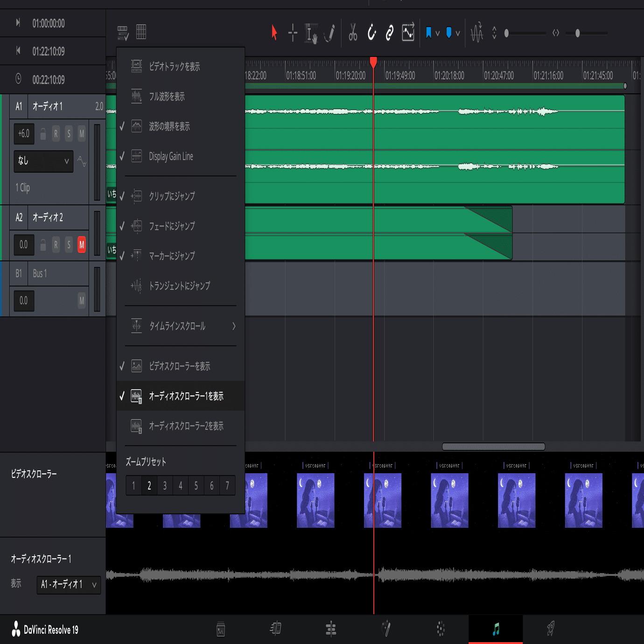Open the Fairlight music note page
644x644 pixels.
click(x=496, y=629)
